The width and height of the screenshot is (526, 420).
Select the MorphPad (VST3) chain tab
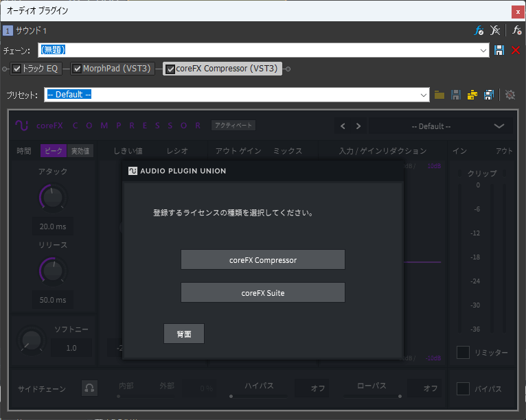tap(116, 69)
